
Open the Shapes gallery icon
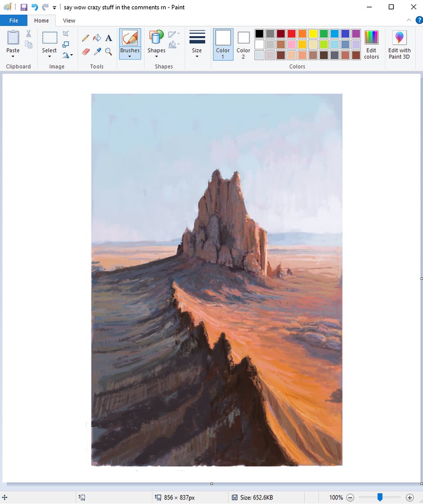156,37
